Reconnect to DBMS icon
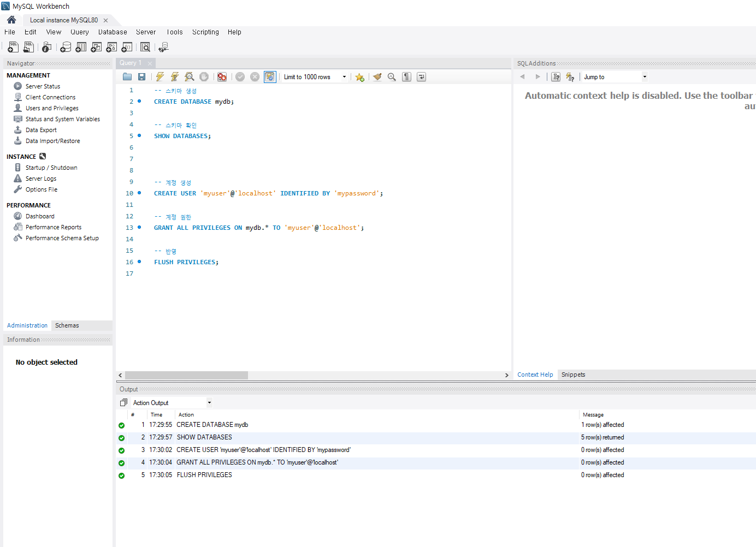 pyautogui.click(x=163, y=47)
